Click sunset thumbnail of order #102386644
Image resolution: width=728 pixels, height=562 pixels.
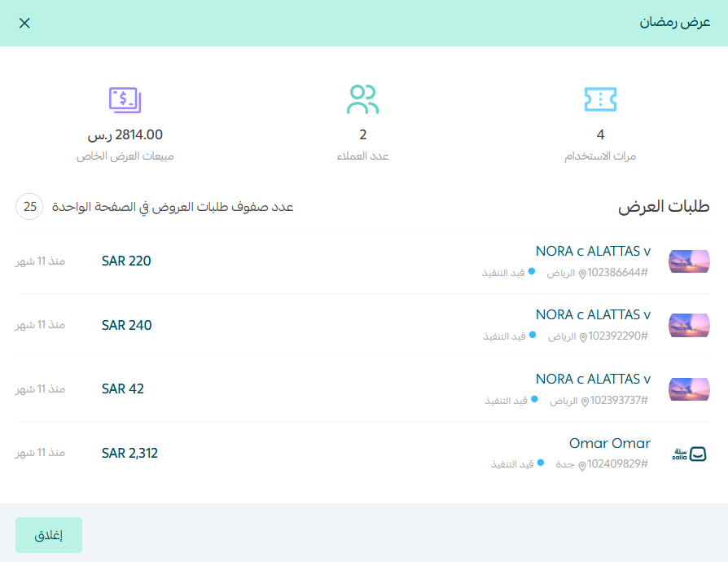click(689, 261)
